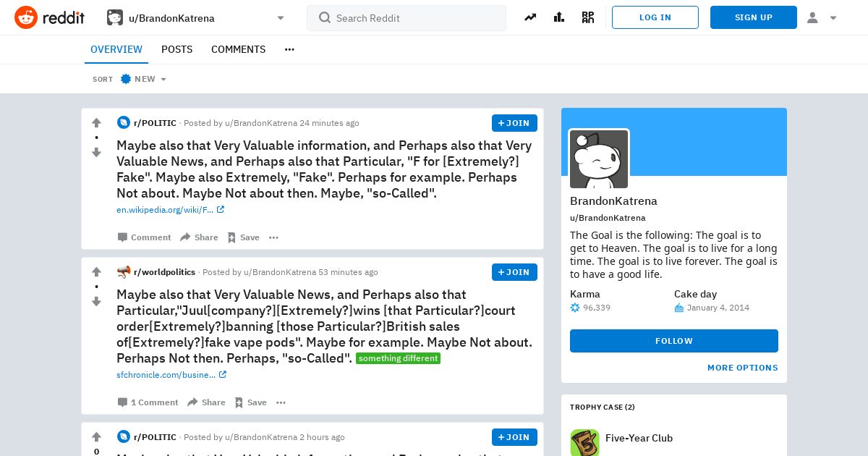Share the first r/POLITIC post
Viewport: 868px width, 456px height.
[x=199, y=237]
